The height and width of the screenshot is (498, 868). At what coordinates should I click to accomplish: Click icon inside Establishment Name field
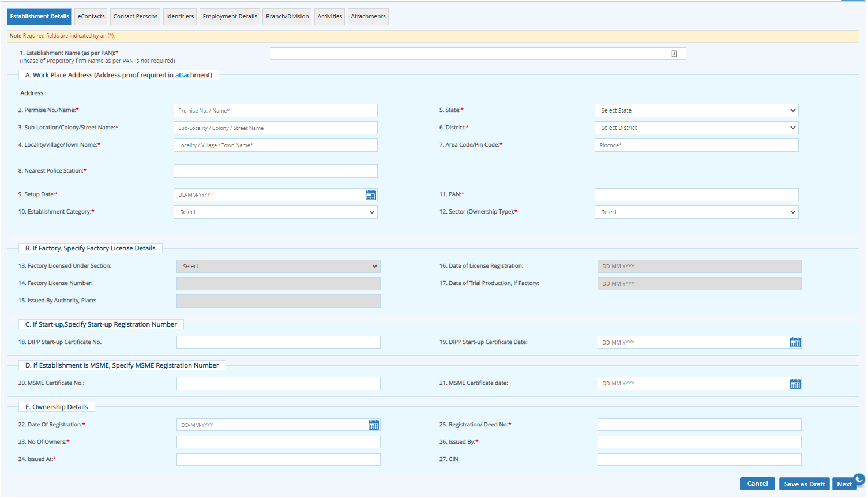pyautogui.click(x=674, y=54)
